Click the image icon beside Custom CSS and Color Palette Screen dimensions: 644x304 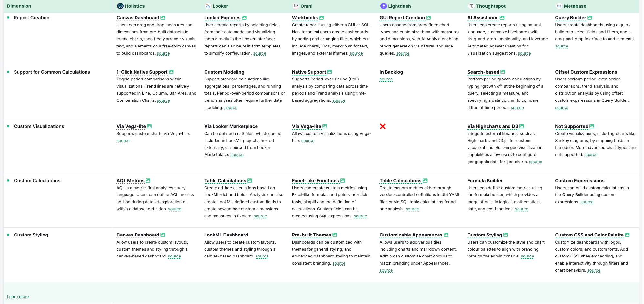627,235
